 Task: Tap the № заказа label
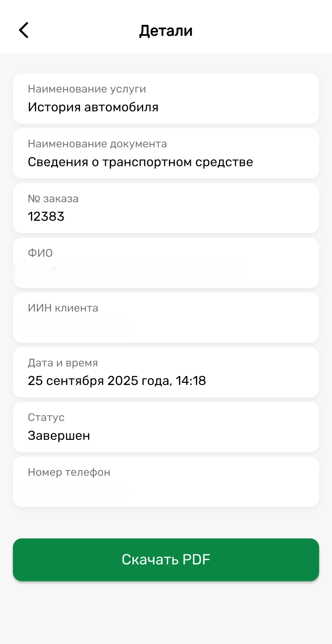coord(53,198)
